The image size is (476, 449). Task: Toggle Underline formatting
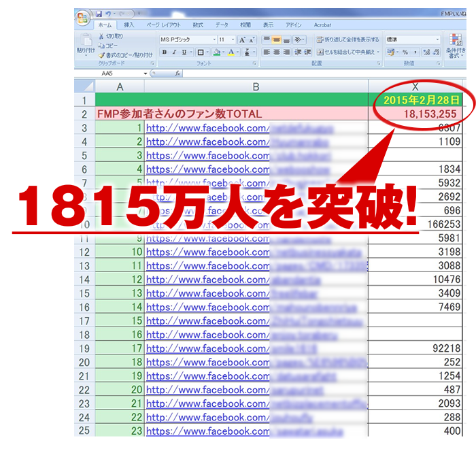point(184,52)
